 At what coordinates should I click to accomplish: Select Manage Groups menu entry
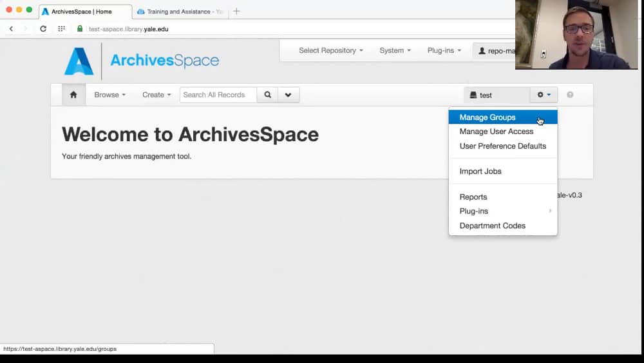(x=503, y=117)
